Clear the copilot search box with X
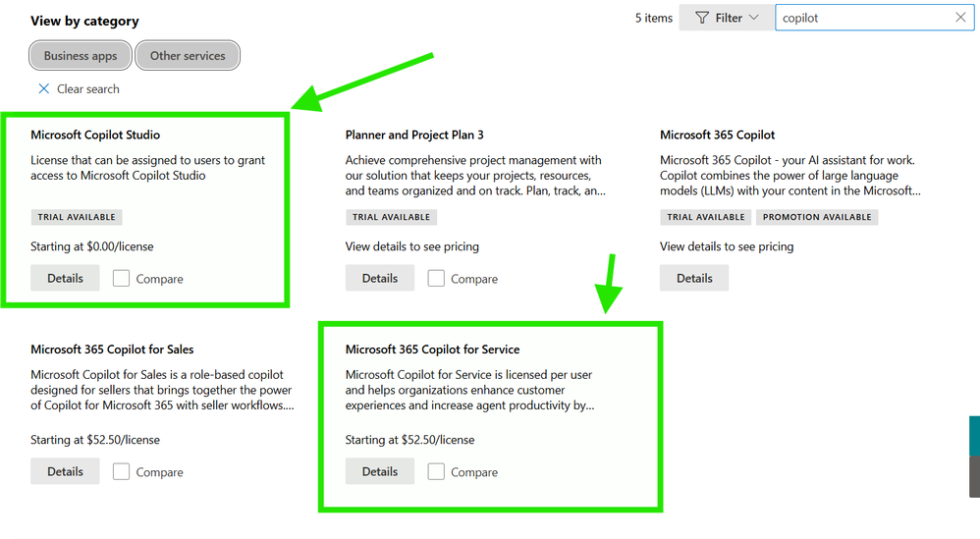Image resolution: width=980 pixels, height=539 pixels. (960, 18)
